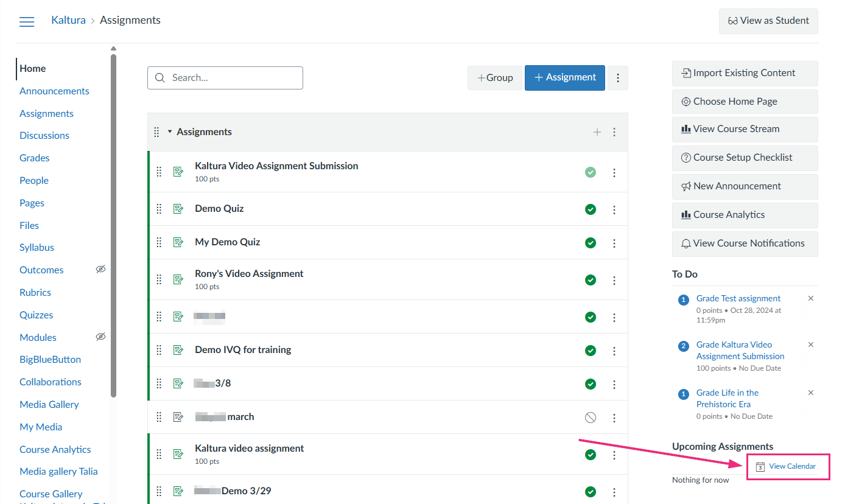Unpublish My Demo Quiz
845x504 pixels.
(590, 243)
